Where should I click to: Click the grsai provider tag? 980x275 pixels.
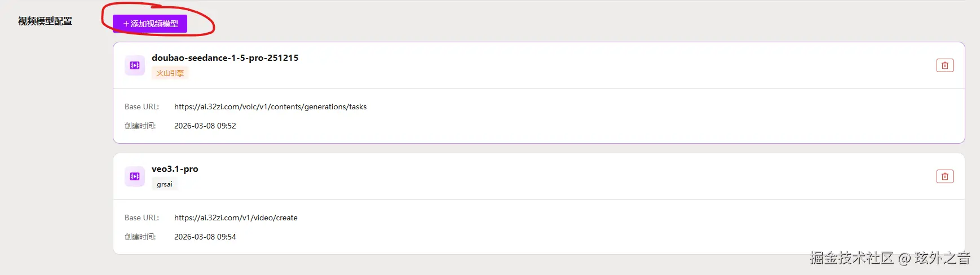[x=165, y=184]
